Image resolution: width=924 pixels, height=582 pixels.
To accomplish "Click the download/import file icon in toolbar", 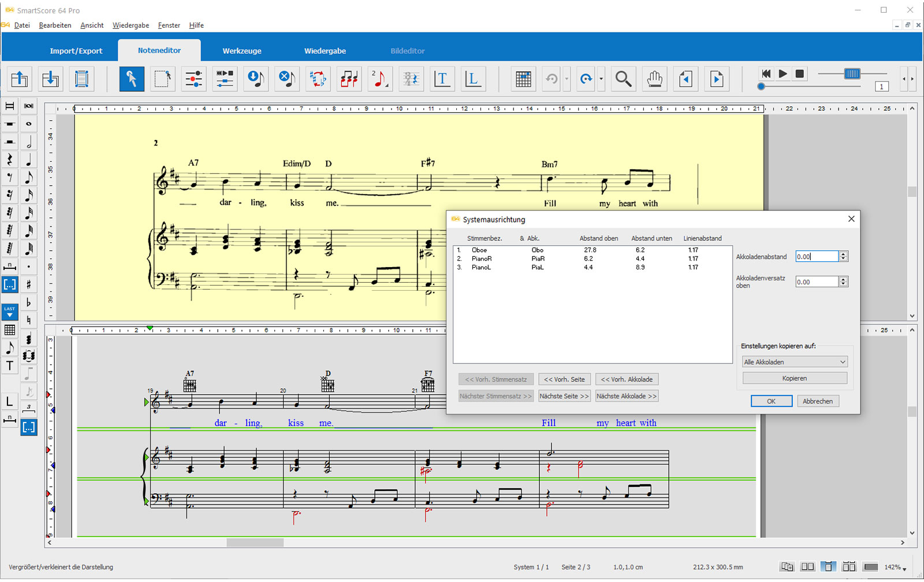I will pyautogui.click(x=51, y=79).
